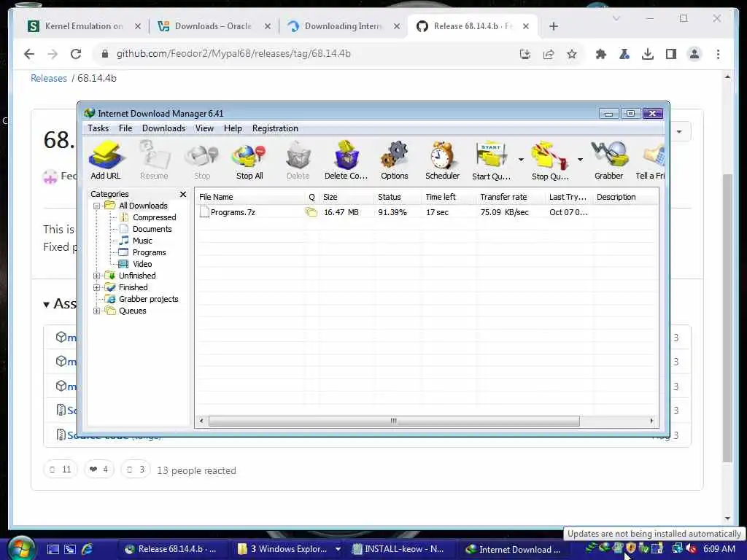Click the taskbar clock 6:09 AM
This screenshot has height=560, width=747.
(x=719, y=549)
